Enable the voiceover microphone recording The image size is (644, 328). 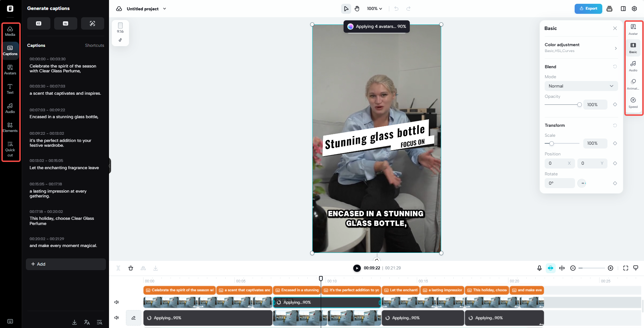coord(539,268)
